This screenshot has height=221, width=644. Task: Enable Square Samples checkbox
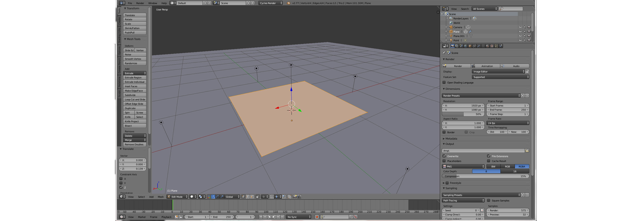pyautogui.click(x=489, y=201)
